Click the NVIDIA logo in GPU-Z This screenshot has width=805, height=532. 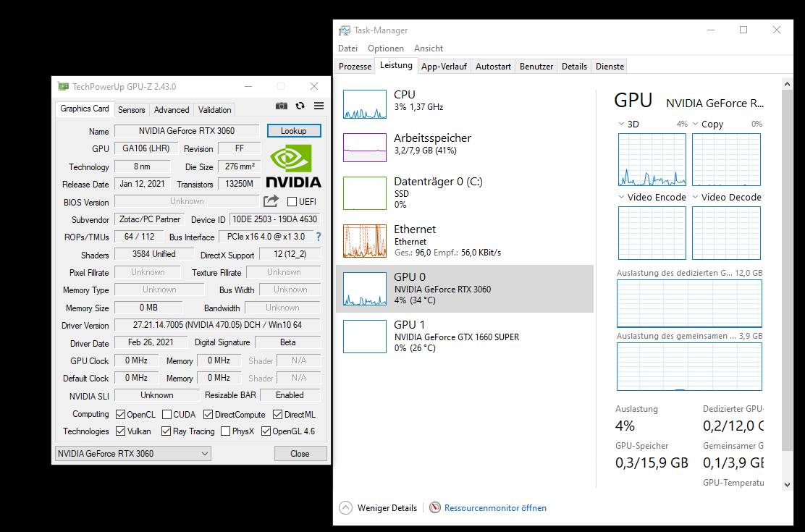click(x=294, y=165)
